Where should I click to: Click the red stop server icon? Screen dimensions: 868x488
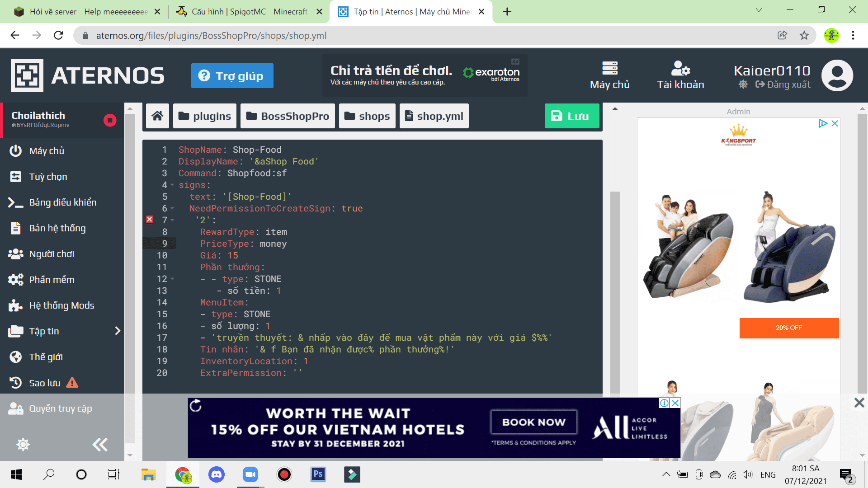[x=110, y=120]
